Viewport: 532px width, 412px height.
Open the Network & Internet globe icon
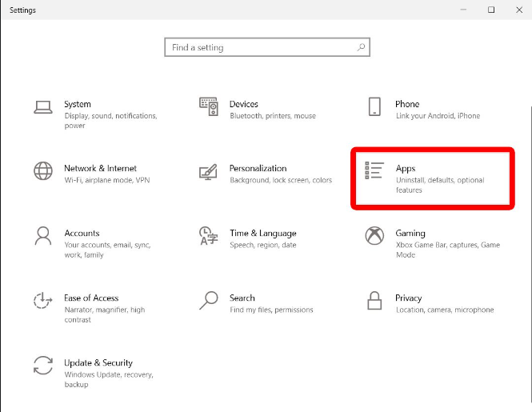[43, 170]
